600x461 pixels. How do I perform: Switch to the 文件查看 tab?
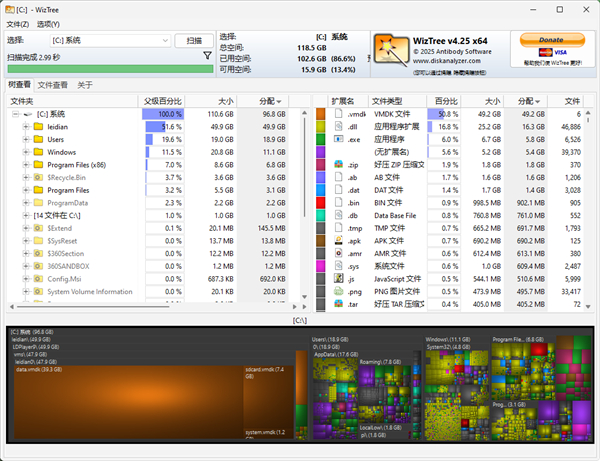[53, 85]
